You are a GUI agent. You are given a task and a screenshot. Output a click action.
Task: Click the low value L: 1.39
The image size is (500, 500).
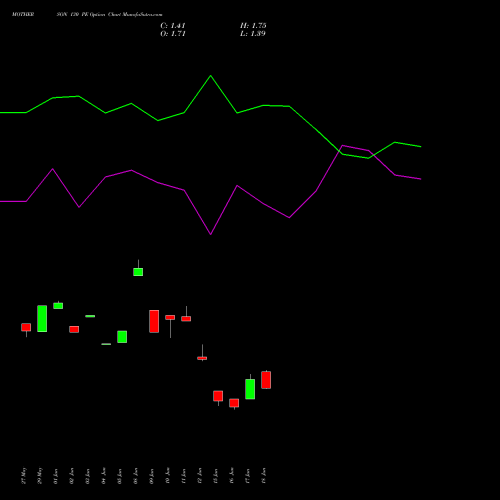(x=253, y=34)
